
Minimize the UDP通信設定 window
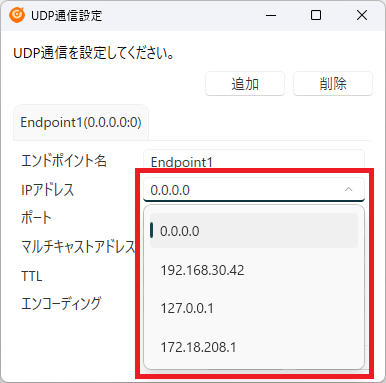pos(271,15)
